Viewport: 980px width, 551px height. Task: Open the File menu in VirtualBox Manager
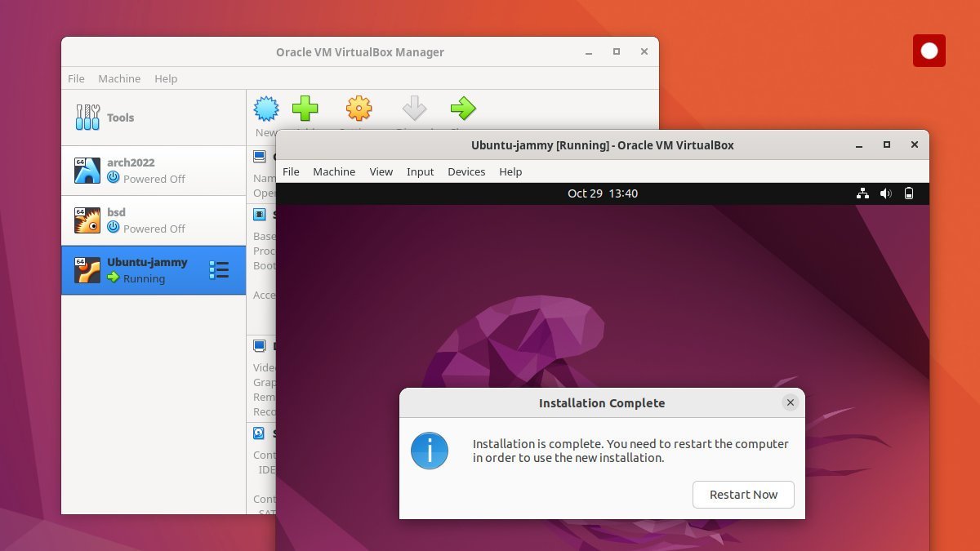76,78
